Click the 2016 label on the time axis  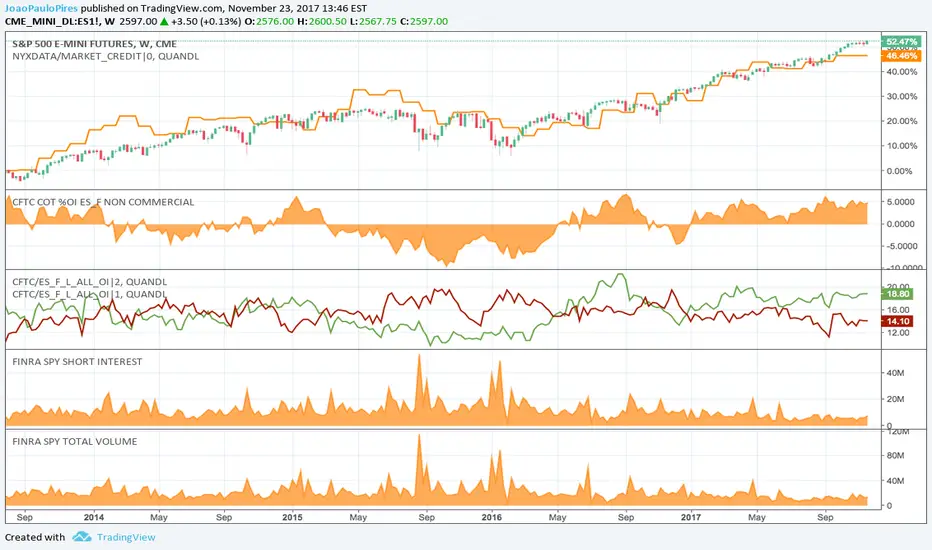coord(492,517)
